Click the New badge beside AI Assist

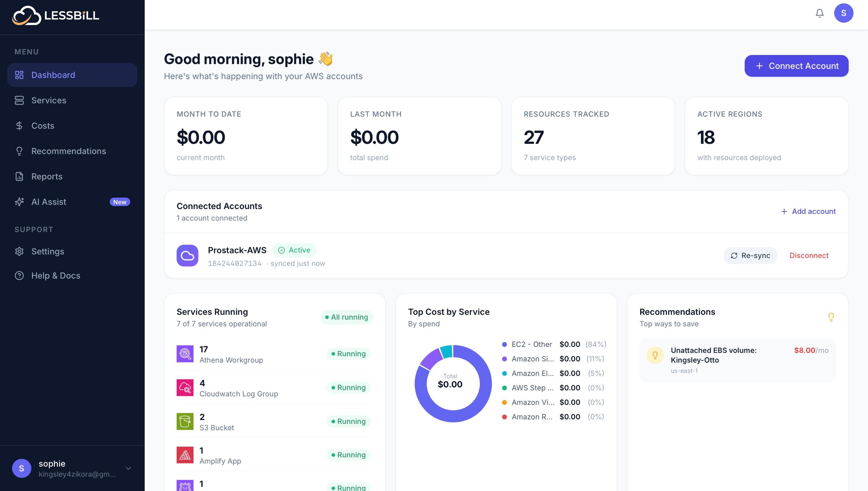click(x=120, y=202)
